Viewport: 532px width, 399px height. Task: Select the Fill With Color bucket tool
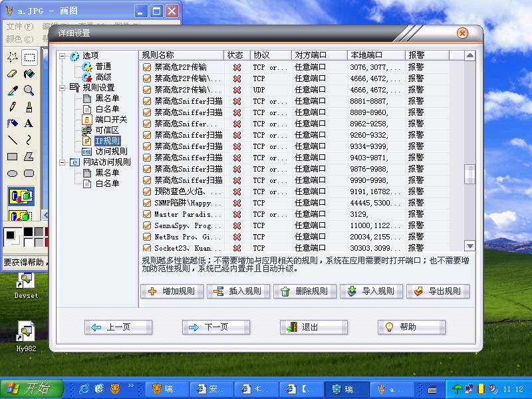(29, 74)
